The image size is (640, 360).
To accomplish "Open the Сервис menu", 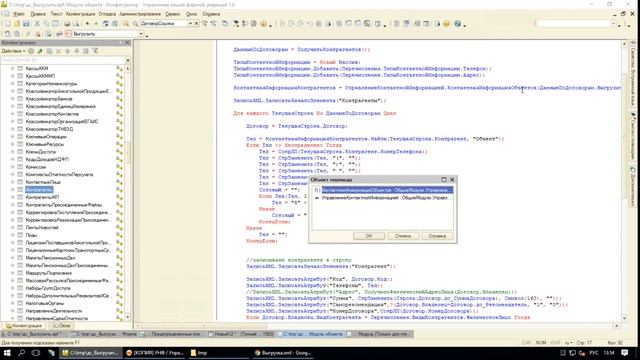I will (173, 14).
